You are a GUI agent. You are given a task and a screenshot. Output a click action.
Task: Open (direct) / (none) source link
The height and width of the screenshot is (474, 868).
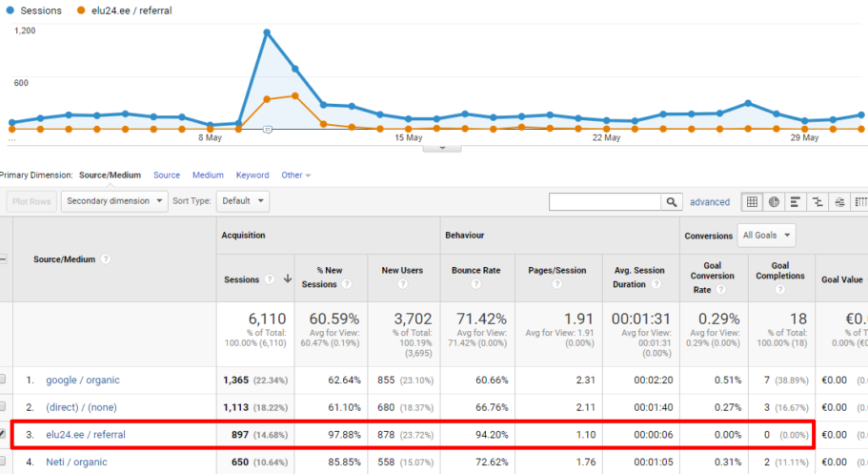tap(81, 407)
